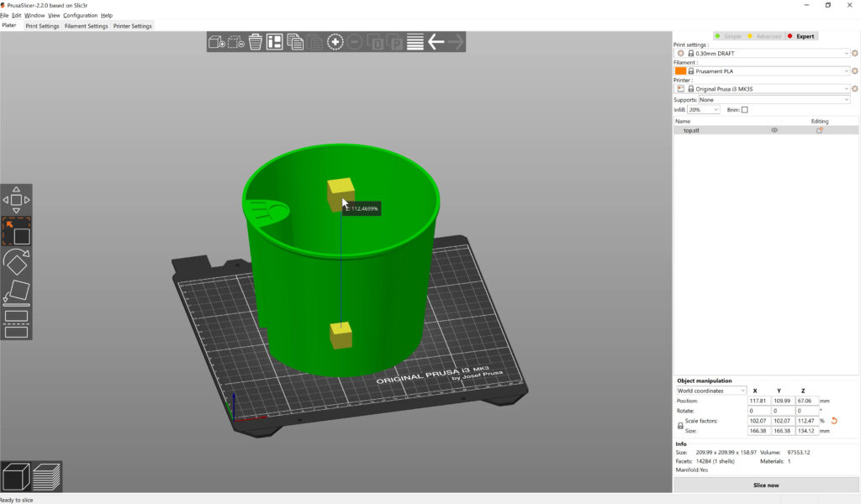Click the Add instance plus icon
This screenshot has height=504, width=861.
point(335,42)
